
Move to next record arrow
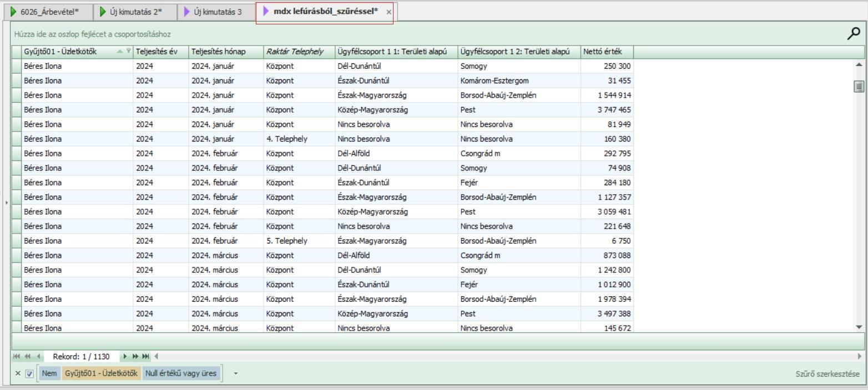(125, 357)
